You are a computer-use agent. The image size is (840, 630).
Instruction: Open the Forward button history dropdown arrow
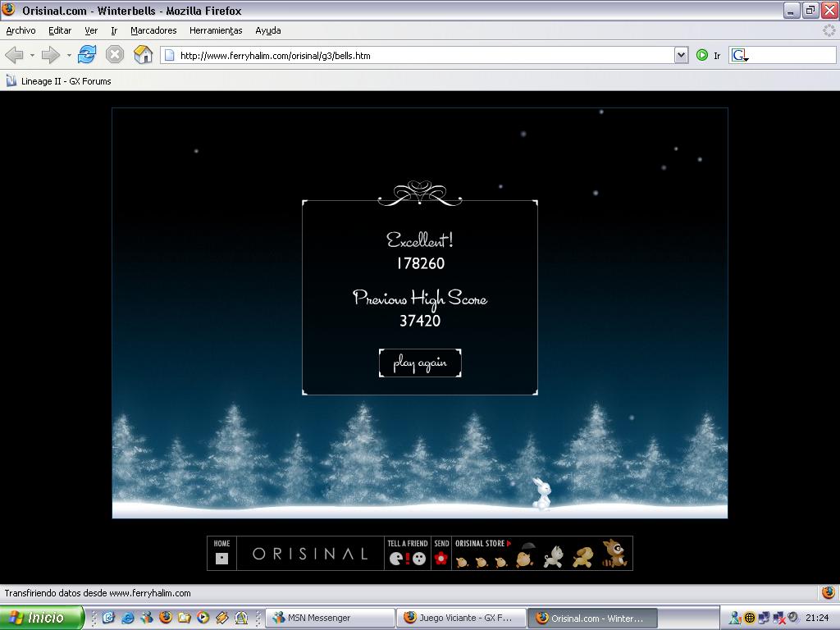(69, 55)
